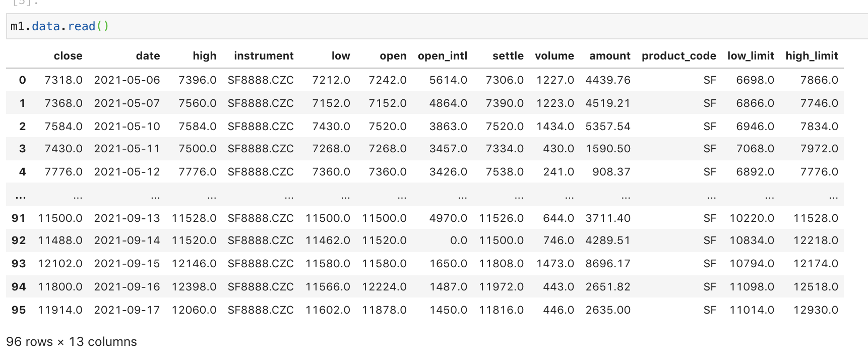
Task: Click the 'close' column header
Action: coord(68,56)
